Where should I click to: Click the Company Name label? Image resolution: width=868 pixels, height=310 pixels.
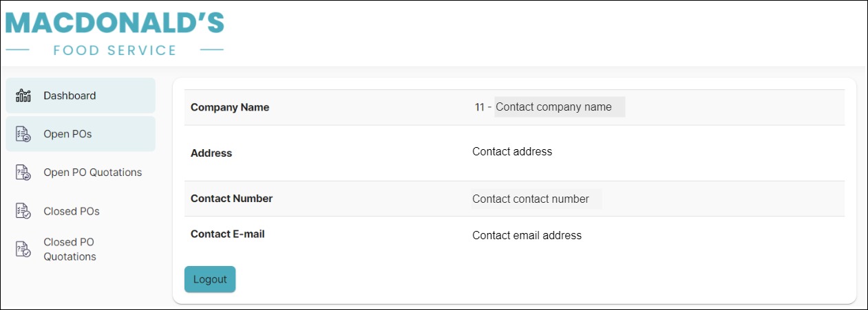[230, 107]
